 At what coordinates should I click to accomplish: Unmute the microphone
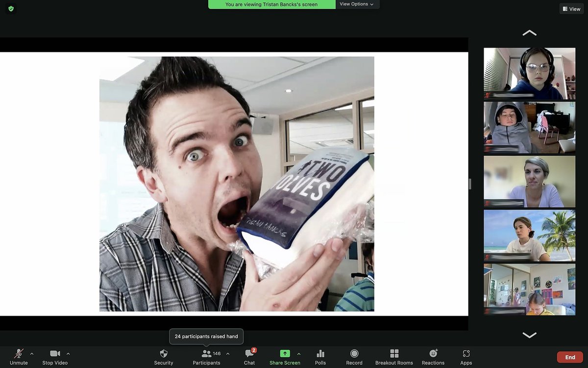point(19,357)
